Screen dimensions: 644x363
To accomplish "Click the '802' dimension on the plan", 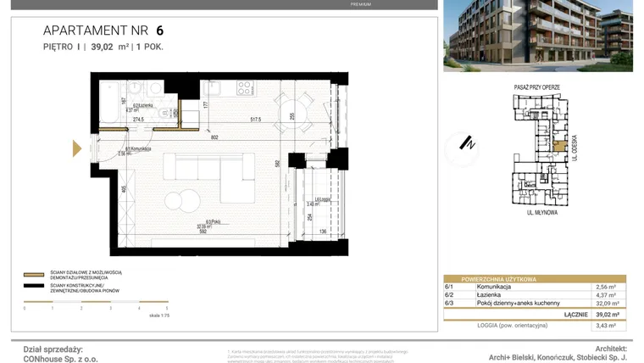I will pyautogui.click(x=214, y=137).
